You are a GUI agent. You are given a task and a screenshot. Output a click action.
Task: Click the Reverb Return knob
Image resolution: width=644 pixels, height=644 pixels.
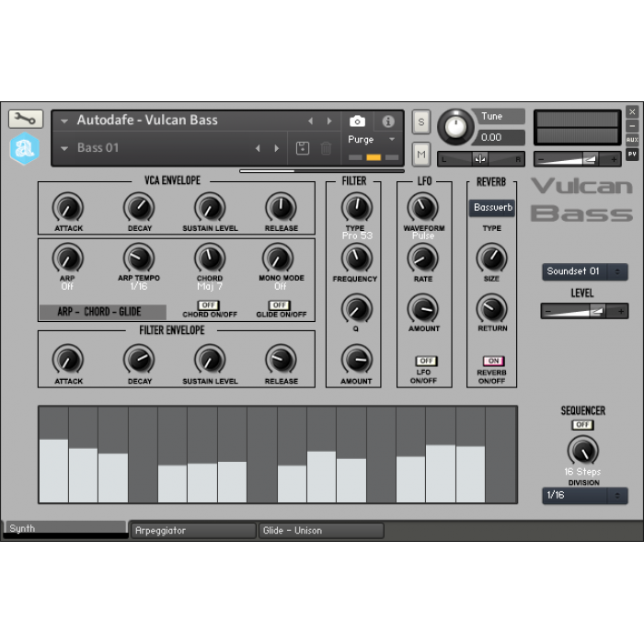[491, 309]
